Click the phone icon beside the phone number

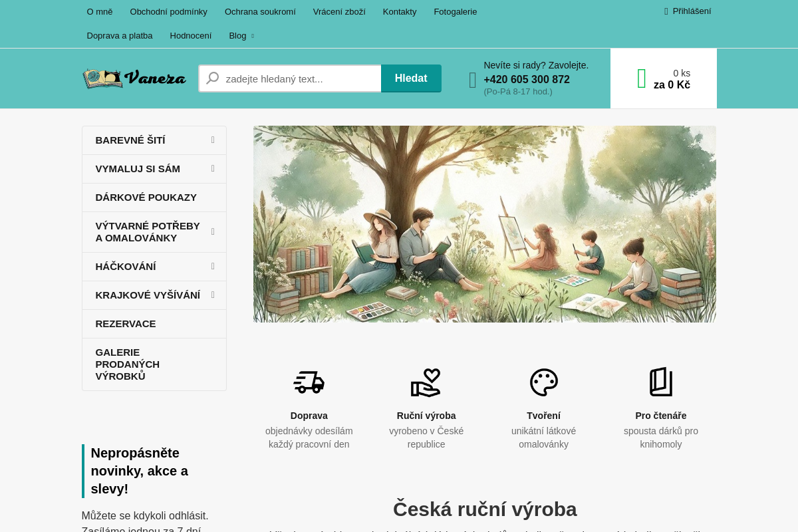(x=473, y=80)
